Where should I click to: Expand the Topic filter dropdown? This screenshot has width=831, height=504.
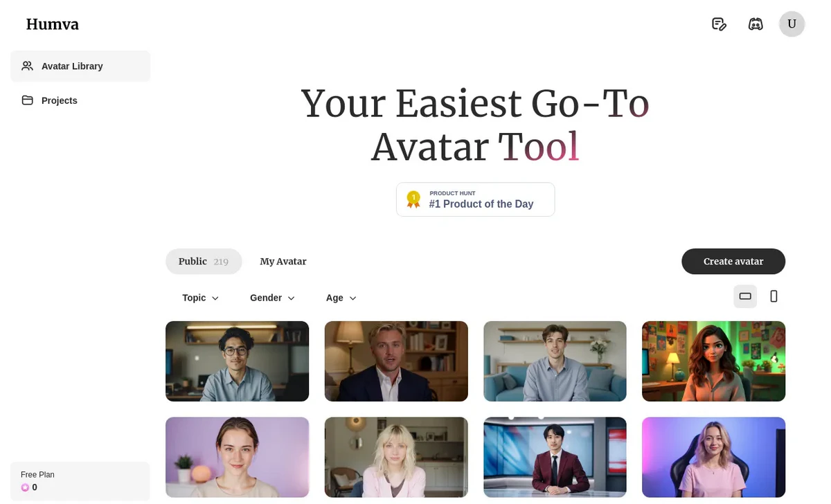(200, 298)
